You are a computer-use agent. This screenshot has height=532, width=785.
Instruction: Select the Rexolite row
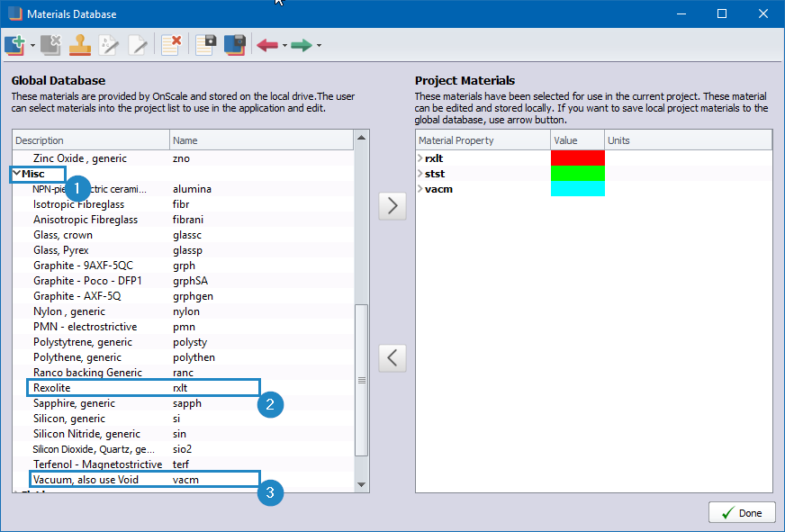pyautogui.click(x=184, y=388)
